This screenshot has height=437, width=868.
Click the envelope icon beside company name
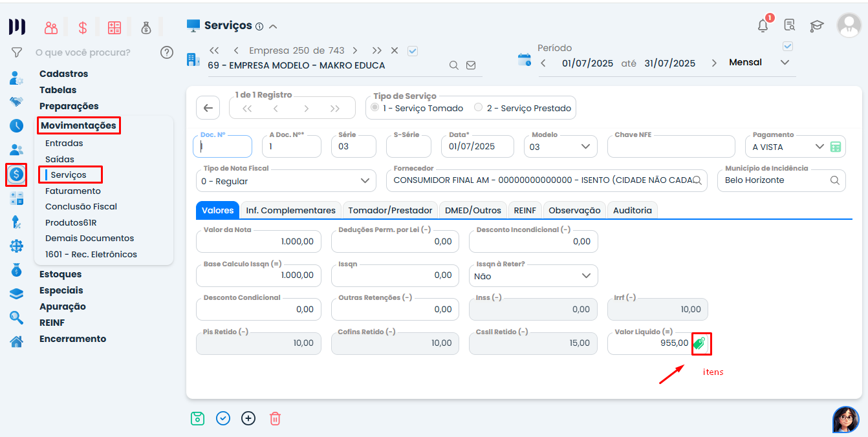point(471,65)
